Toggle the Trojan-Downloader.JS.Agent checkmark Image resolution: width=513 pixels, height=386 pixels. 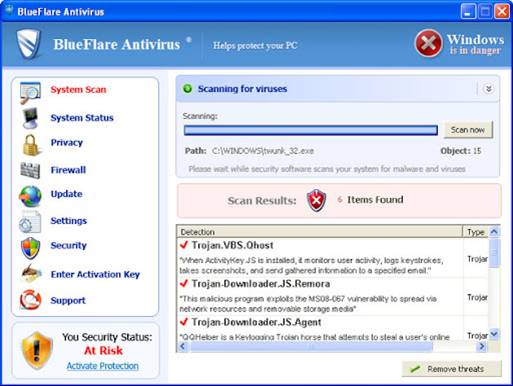coord(184,322)
